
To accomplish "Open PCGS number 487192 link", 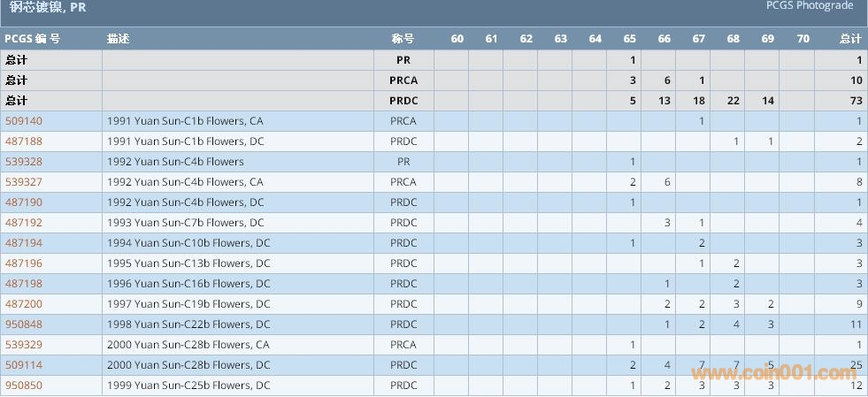I will [x=24, y=223].
